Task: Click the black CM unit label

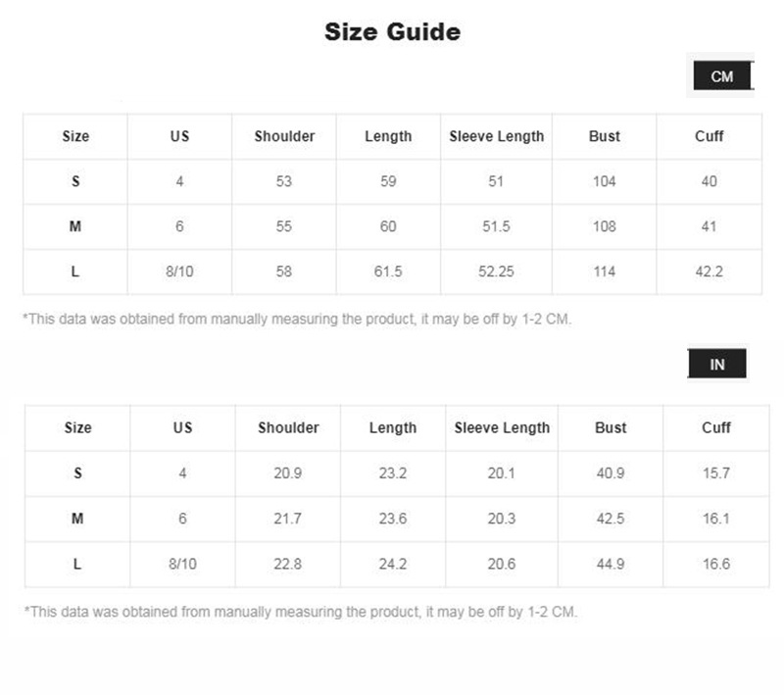Action: pos(722,75)
